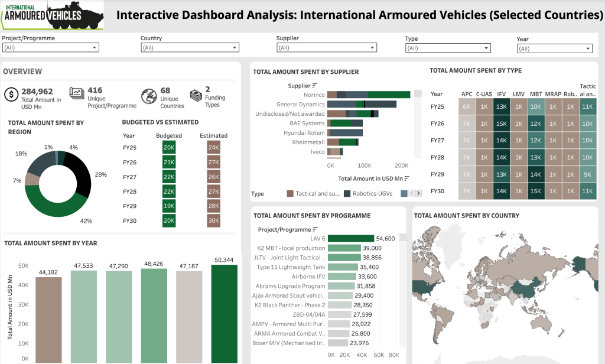Click the 50,344 yearly spend bar

[x=224, y=314]
